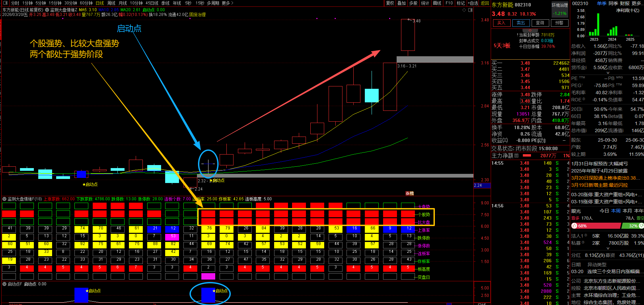Open the list icon next to 主力净额
The width and height of the screenshot is (644, 305).
pos(516,156)
